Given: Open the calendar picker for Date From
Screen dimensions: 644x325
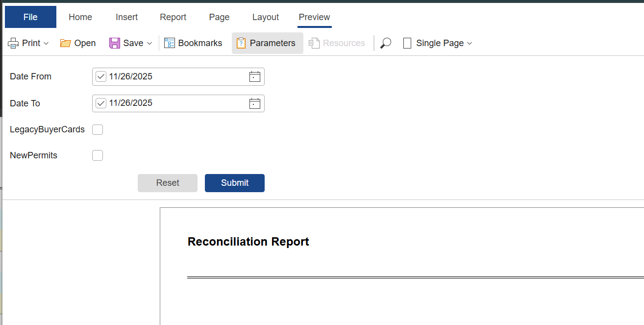Looking at the screenshot, I should (254, 76).
